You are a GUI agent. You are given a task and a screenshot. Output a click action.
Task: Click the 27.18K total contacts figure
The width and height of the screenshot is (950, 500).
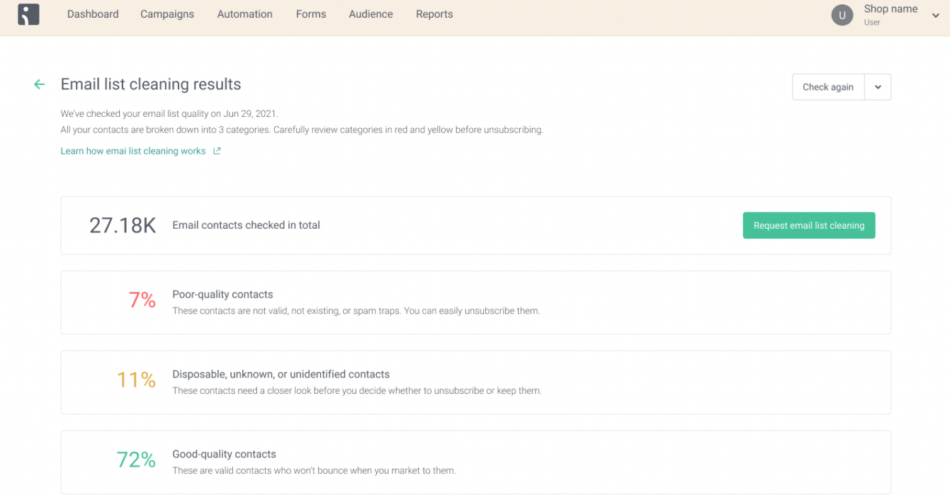[x=122, y=225]
